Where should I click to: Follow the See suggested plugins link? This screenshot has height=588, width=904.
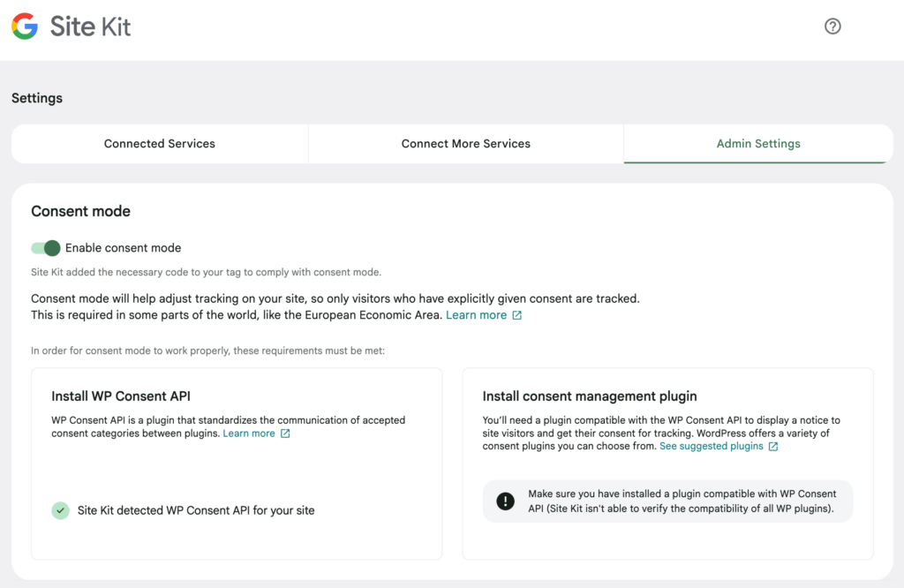coord(711,447)
